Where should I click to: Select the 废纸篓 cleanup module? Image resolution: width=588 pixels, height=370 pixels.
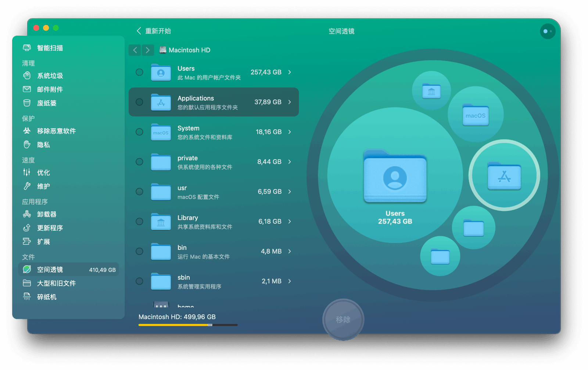47,103
